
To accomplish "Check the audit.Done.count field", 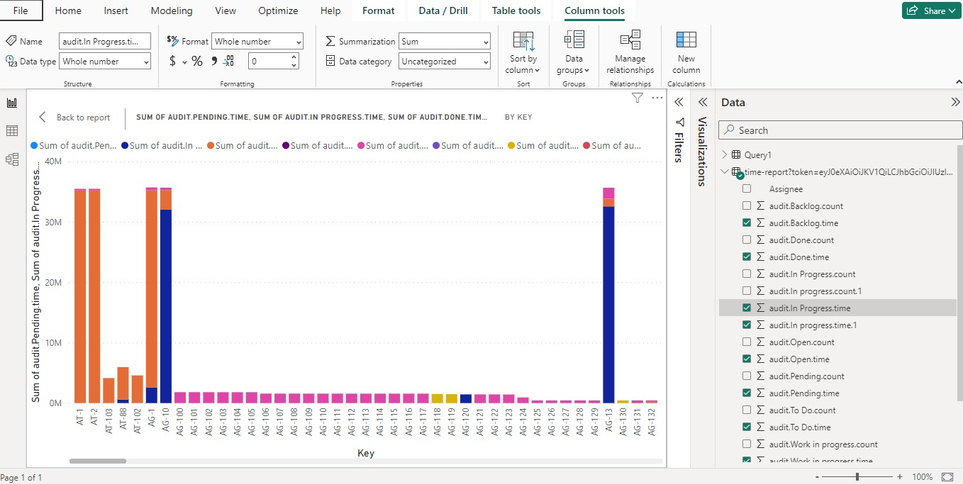I will click(x=747, y=240).
